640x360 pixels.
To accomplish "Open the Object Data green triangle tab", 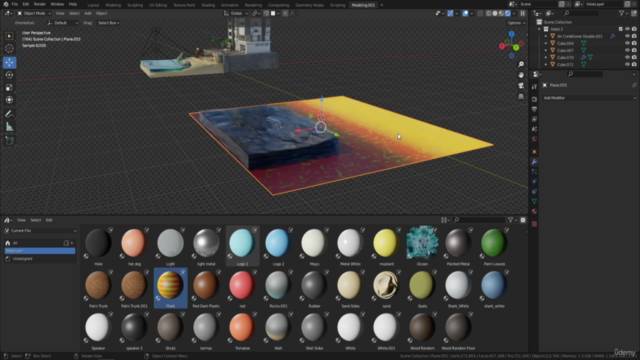I will point(534,201).
